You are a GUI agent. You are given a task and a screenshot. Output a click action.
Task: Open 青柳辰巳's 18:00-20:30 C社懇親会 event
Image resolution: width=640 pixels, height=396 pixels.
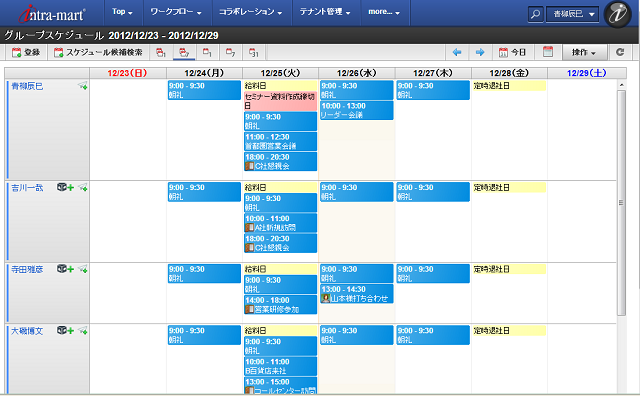coord(280,161)
